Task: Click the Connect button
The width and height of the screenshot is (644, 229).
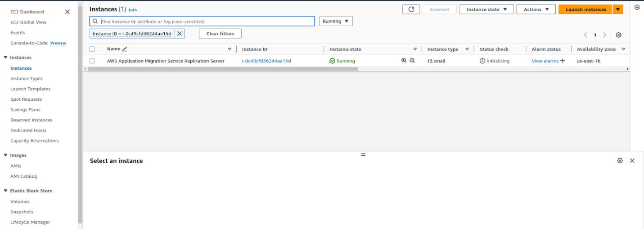Action: (x=440, y=9)
